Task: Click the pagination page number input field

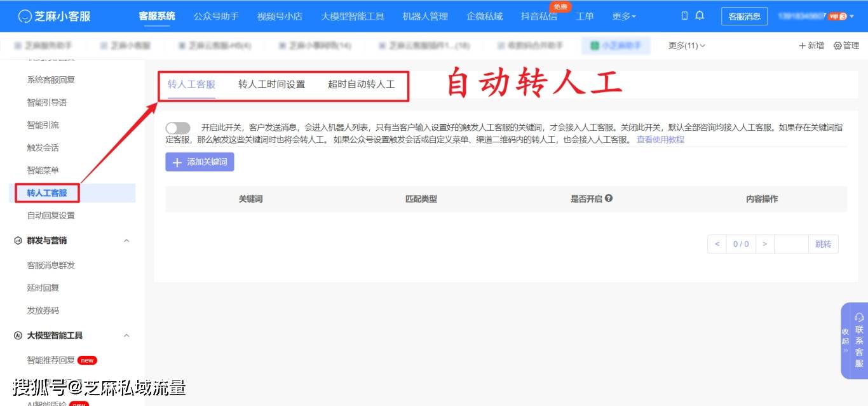Action: (791, 243)
